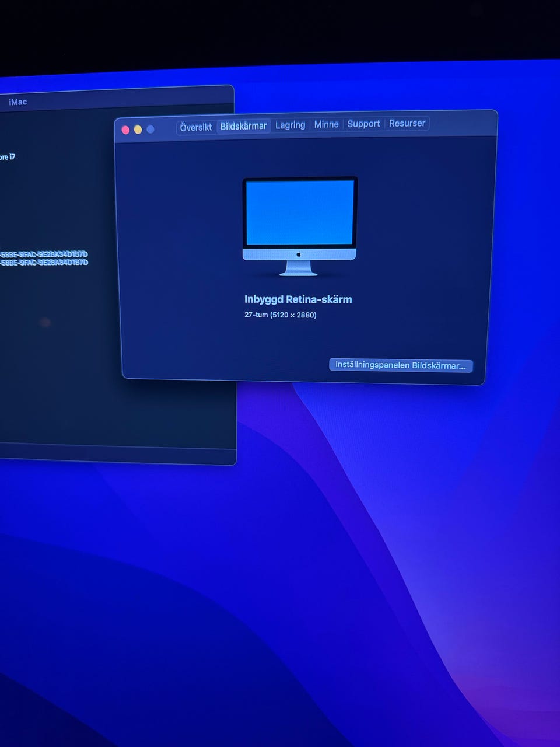The width and height of the screenshot is (560, 747).
Task: Minimize window using yellow button
Action: click(x=138, y=130)
